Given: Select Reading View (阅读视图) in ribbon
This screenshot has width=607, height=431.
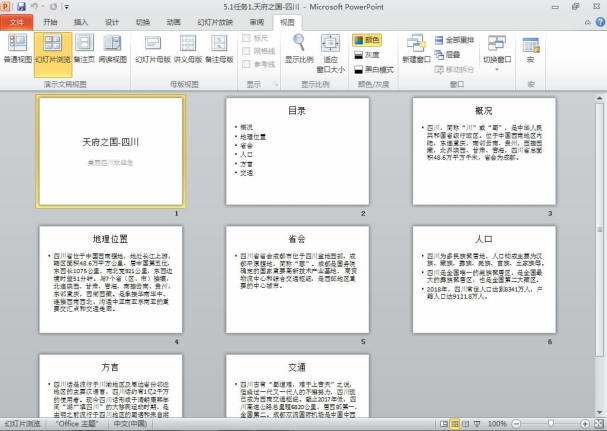Looking at the screenshot, I should pos(113,50).
